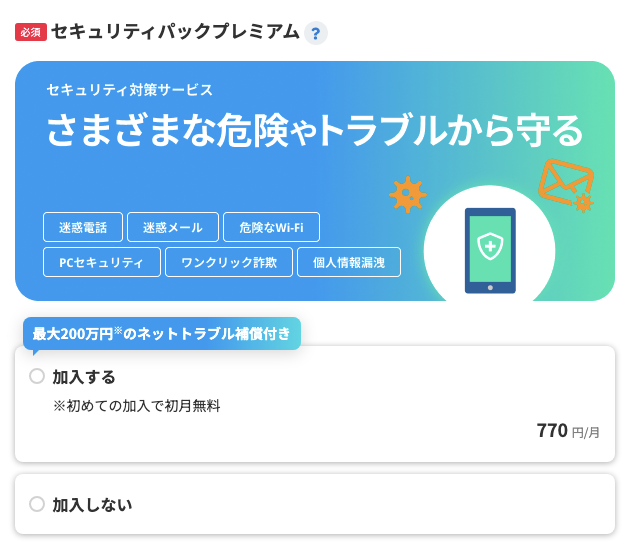633x551 pixels.
Task: Click the 770円/月 price label
Action: pos(568,431)
